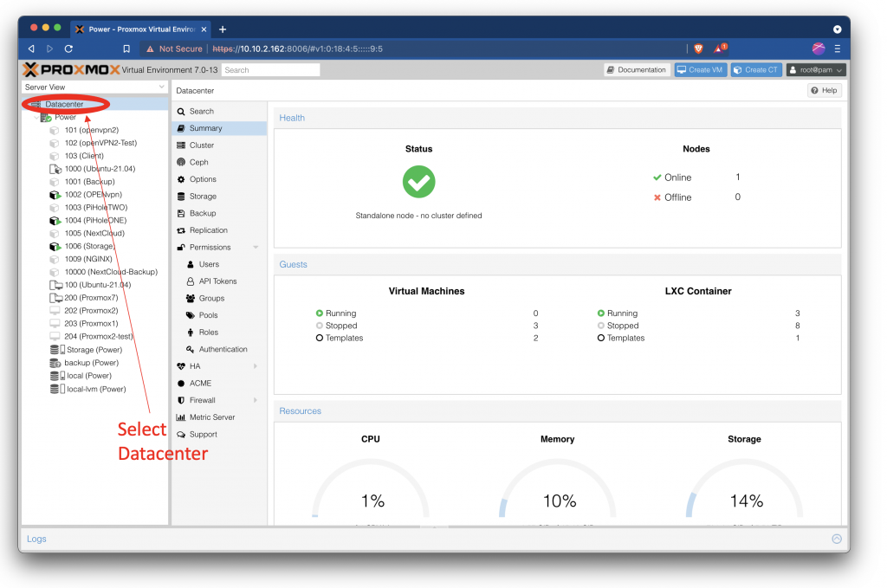Click the Proxmox logo

pos(71,69)
